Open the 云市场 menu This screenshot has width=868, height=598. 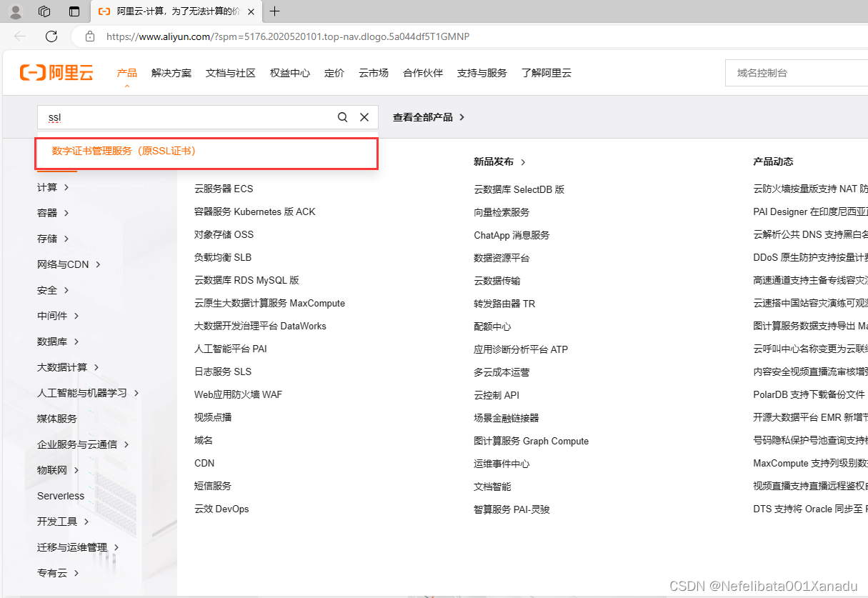pyautogui.click(x=374, y=73)
